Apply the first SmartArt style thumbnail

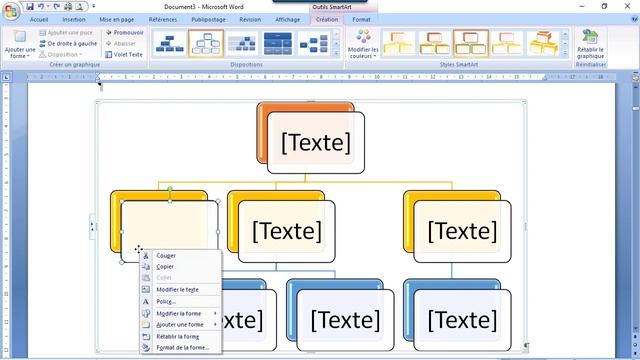399,43
